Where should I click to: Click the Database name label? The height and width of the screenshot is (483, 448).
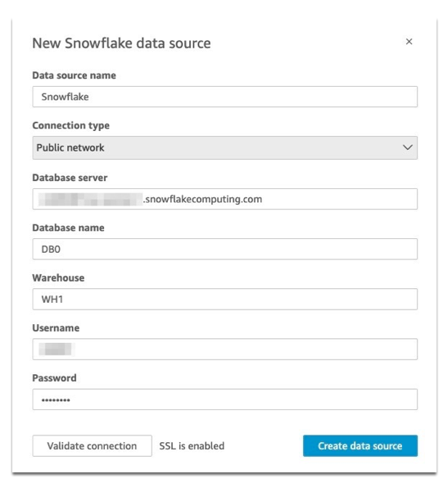[x=68, y=228]
